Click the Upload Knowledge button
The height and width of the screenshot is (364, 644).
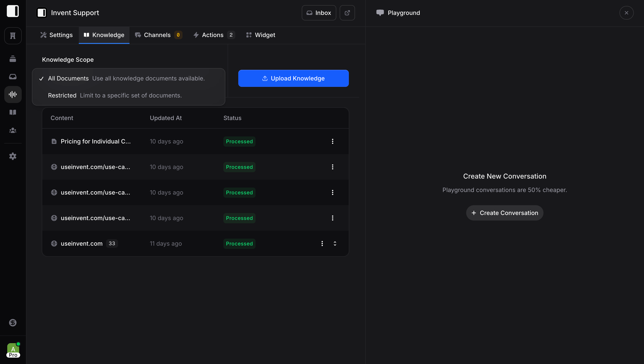tap(293, 79)
